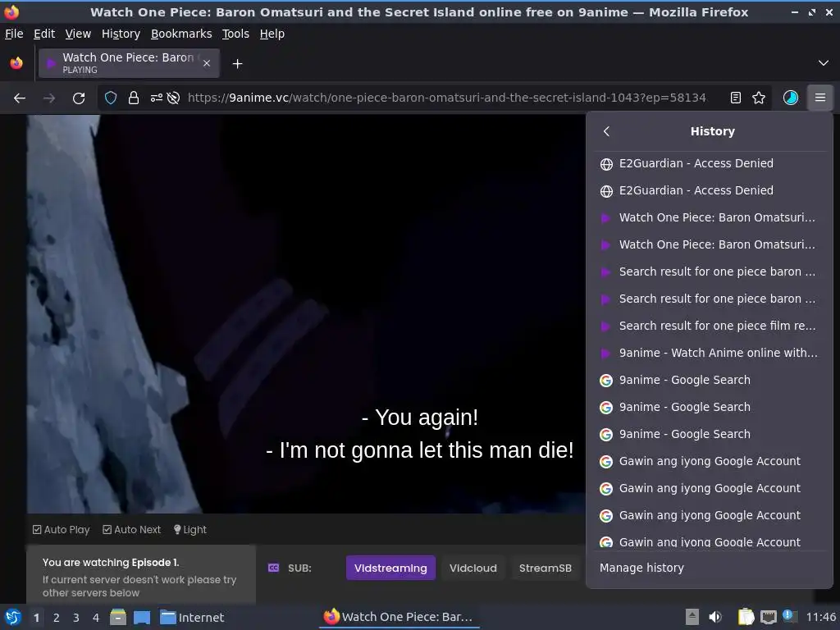Open the Internet folder launcher on taskbar
Image resolution: width=840 pixels, height=630 pixels.
pyautogui.click(x=192, y=617)
